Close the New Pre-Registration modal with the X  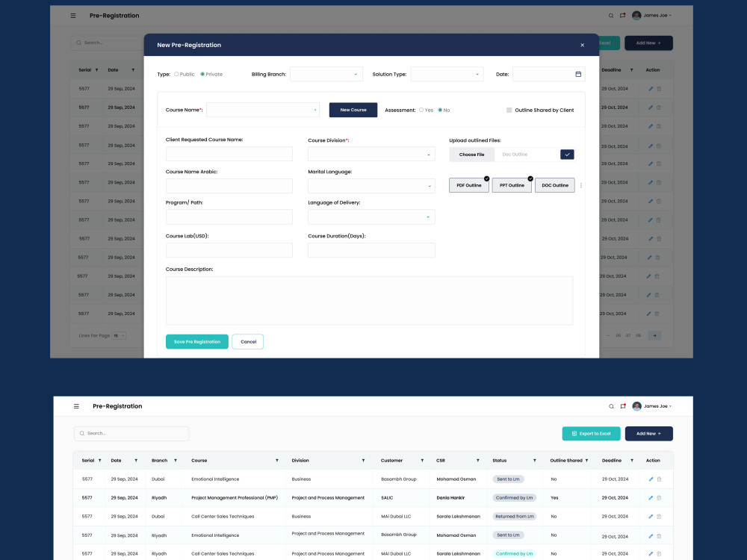582,46
